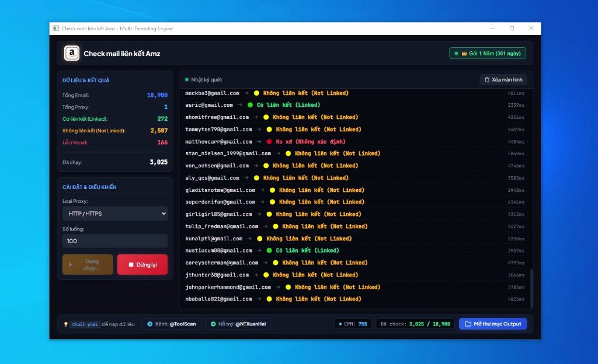
Task: Click the Amazon logo icon in header
Action: (x=72, y=53)
